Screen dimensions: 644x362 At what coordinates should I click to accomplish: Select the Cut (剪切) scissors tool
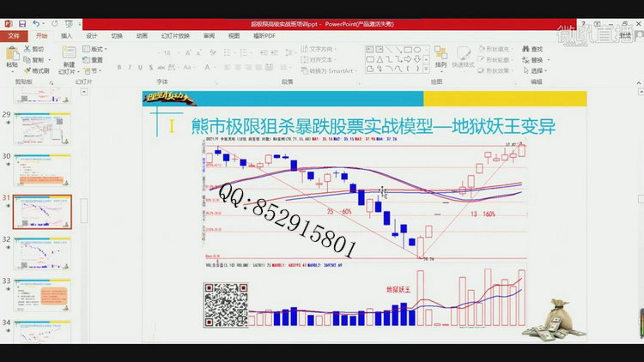pyautogui.click(x=34, y=50)
